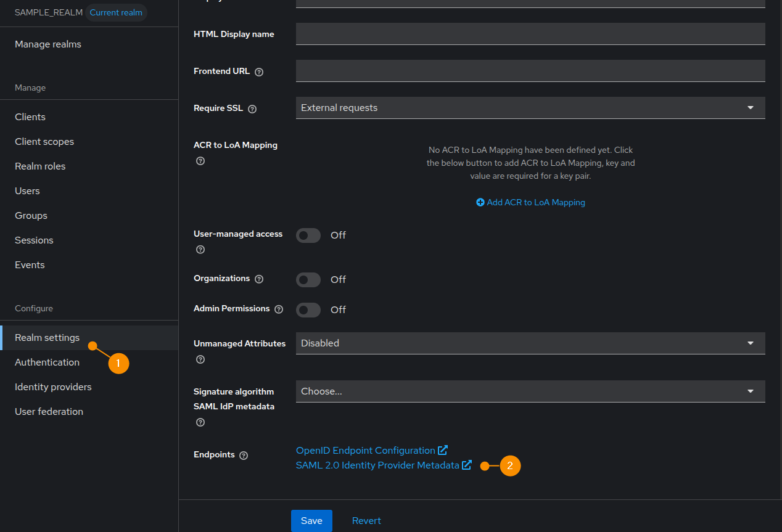Open Identity providers in sidebar
Screen dimensions: 782x532
[x=53, y=387]
